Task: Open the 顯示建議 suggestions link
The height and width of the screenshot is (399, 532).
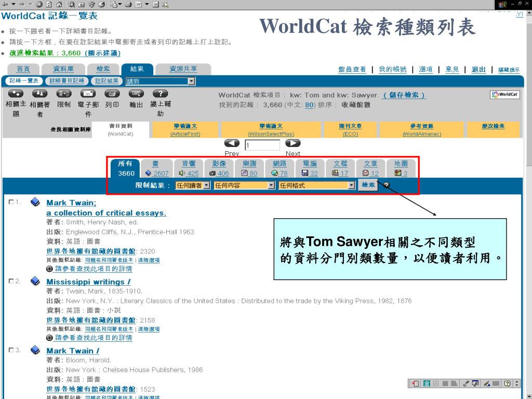Action: click(102, 53)
